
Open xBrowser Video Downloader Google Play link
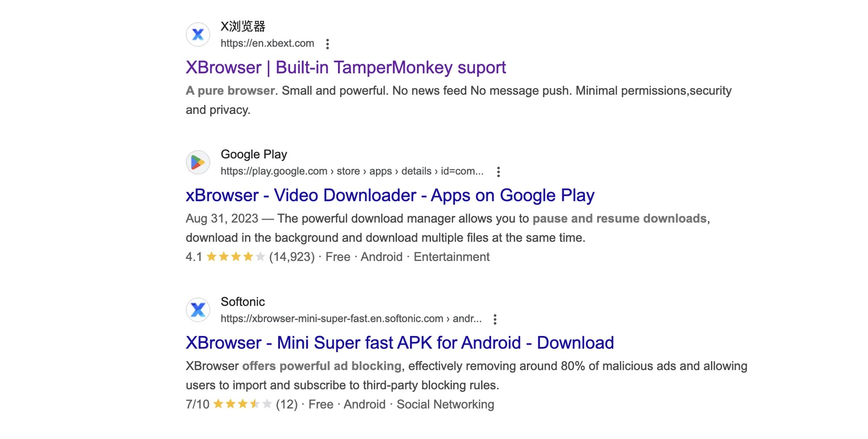tap(390, 195)
